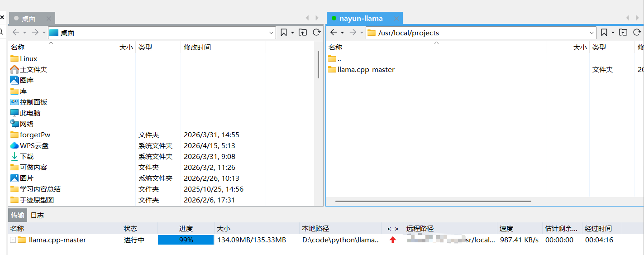Go back in the remote nayun-llama pane
Viewport: 644px width, 255px height.
point(334,33)
